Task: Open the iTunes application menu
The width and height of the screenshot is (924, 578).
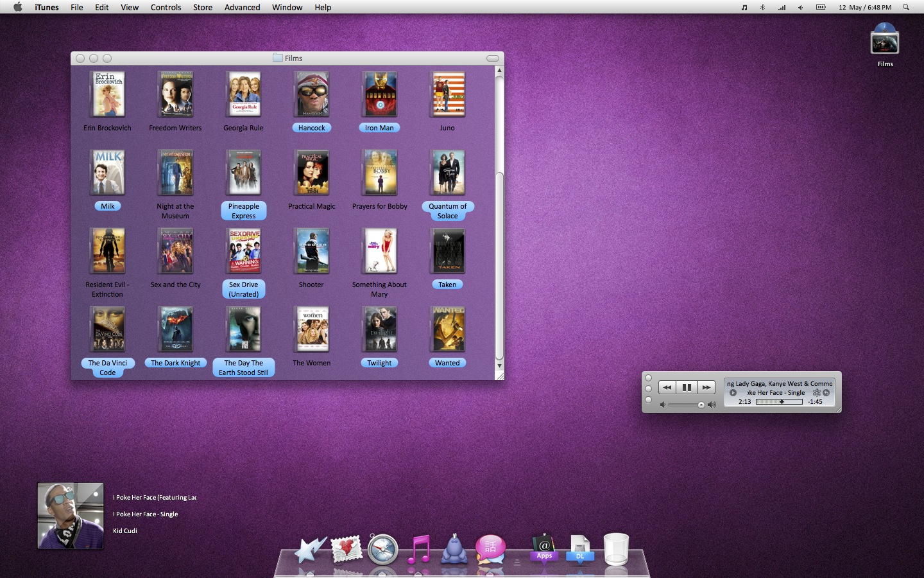Action: pos(47,7)
